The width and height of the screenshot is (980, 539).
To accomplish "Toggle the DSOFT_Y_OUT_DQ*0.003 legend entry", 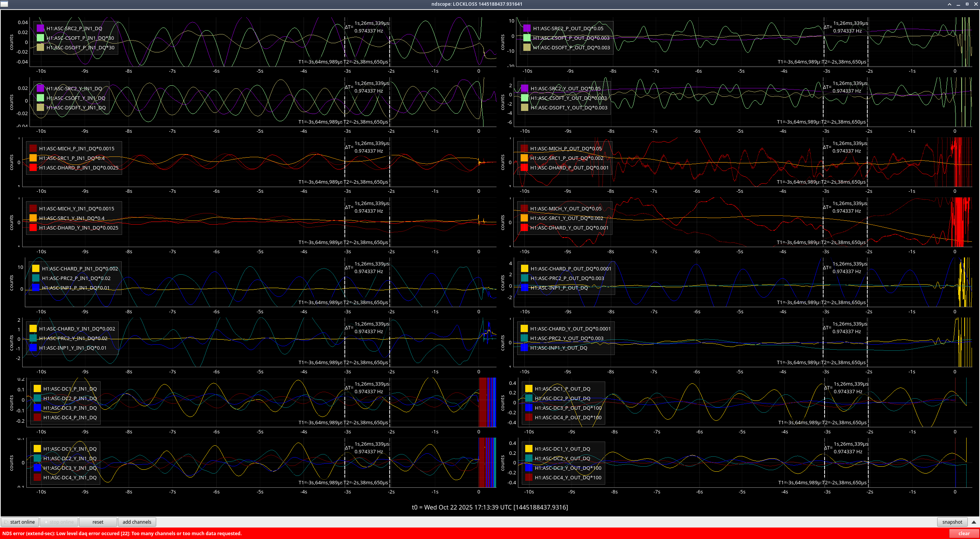I will (x=524, y=107).
